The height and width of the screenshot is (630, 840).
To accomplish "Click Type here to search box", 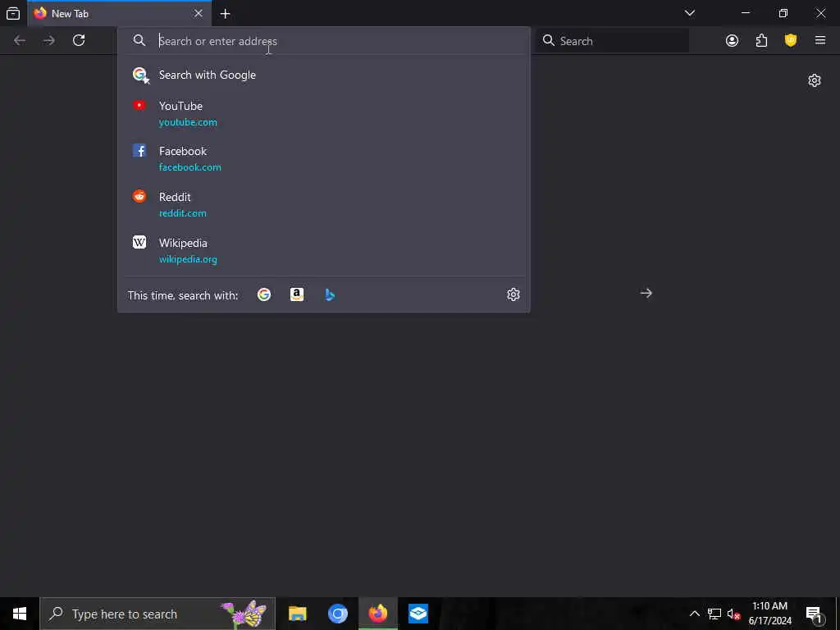I will pyautogui.click(x=157, y=614).
